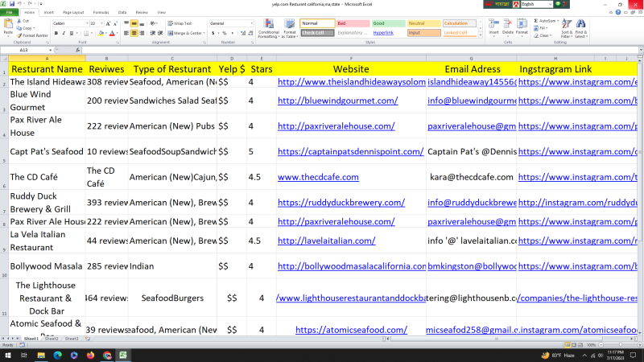Screen dimensions: 644x362
Task: Click the AutoSum sigma button
Action: [546, 21]
